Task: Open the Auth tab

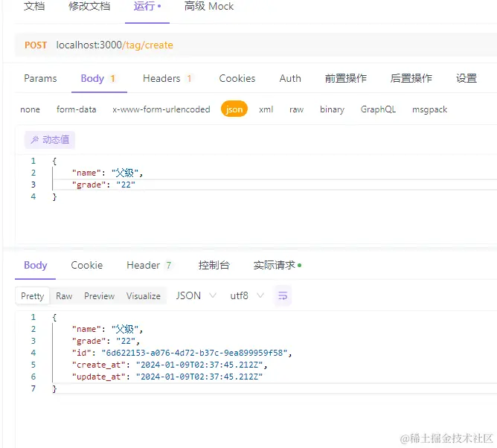Action: pyautogui.click(x=290, y=78)
